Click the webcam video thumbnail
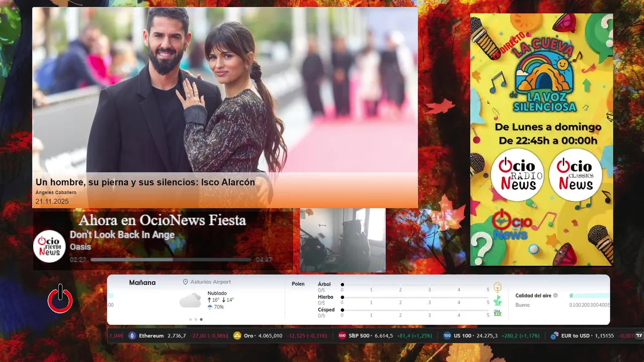Image resolution: width=644 pixels, height=362 pixels. tap(343, 240)
